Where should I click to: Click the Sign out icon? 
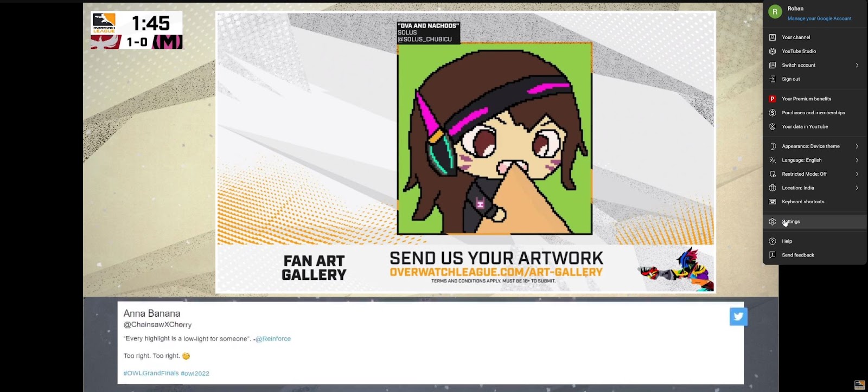point(773,79)
